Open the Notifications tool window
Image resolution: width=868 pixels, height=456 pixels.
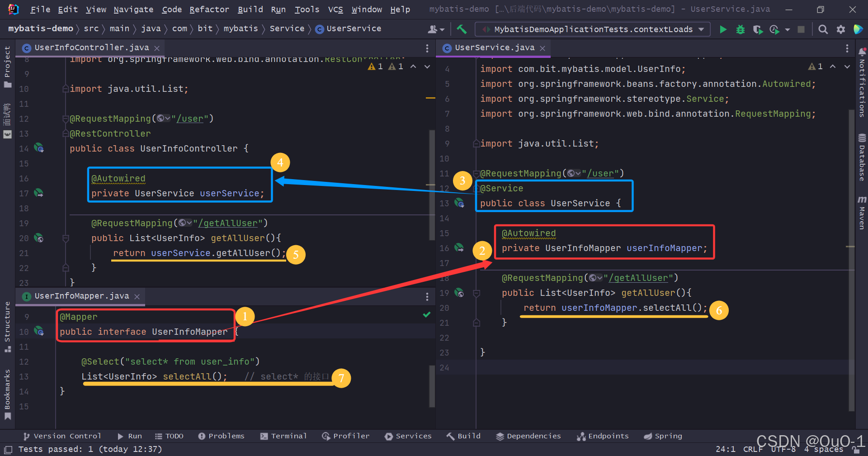pyautogui.click(x=862, y=83)
